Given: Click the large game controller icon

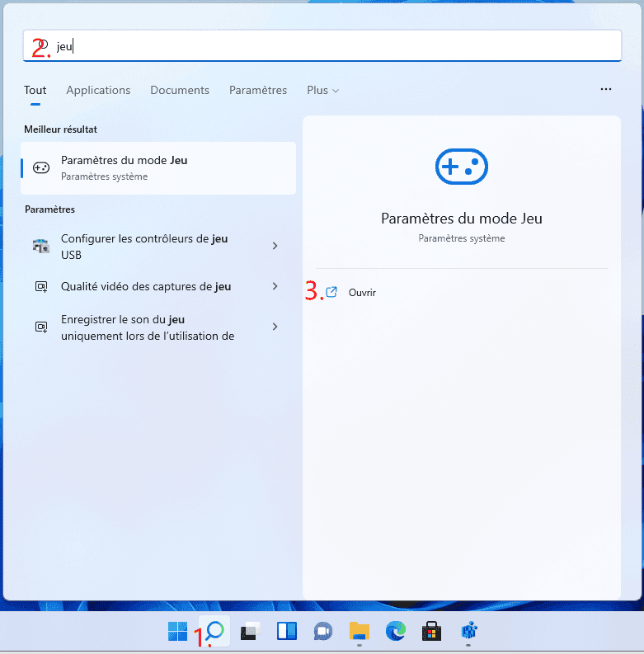Looking at the screenshot, I should pos(461,167).
